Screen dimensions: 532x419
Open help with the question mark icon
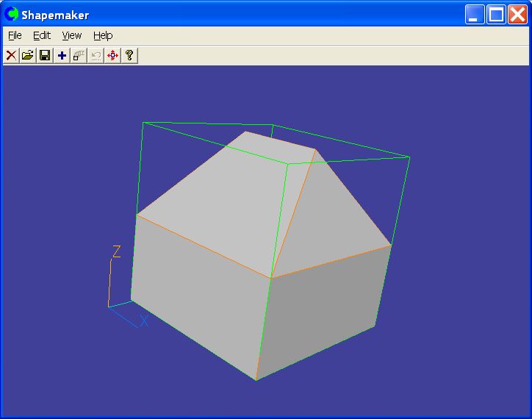[129, 55]
